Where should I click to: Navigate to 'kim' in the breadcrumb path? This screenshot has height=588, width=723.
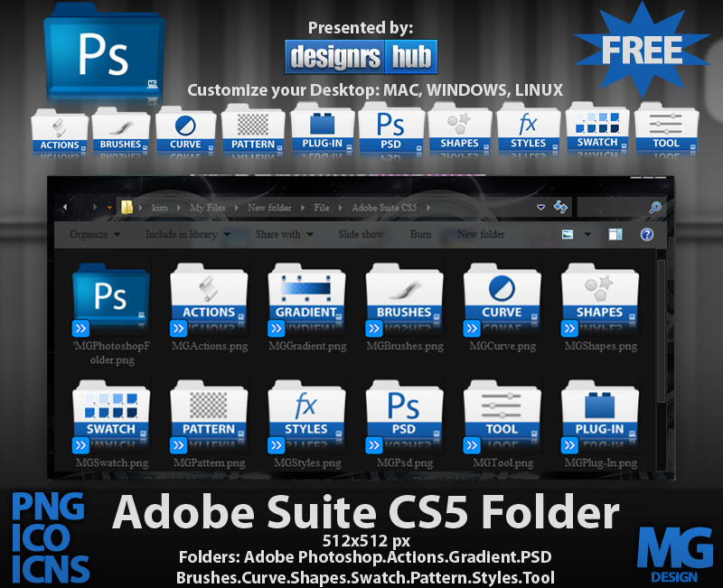coord(160,208)
